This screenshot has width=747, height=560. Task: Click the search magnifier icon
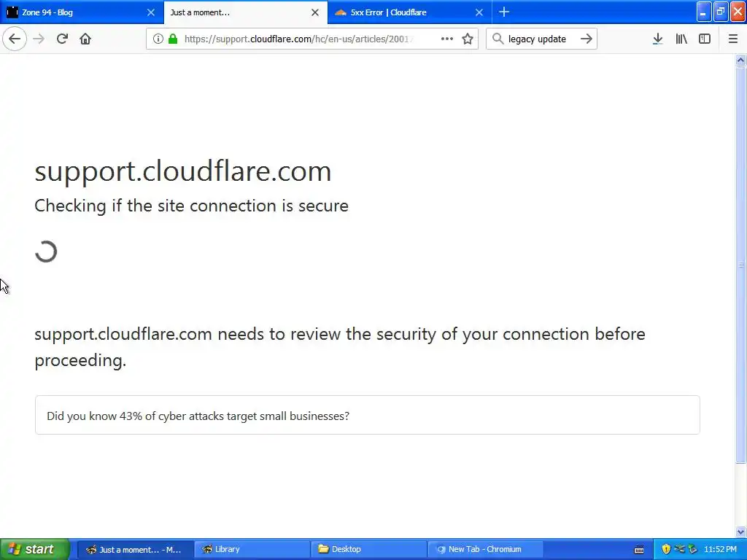(498, 39)
